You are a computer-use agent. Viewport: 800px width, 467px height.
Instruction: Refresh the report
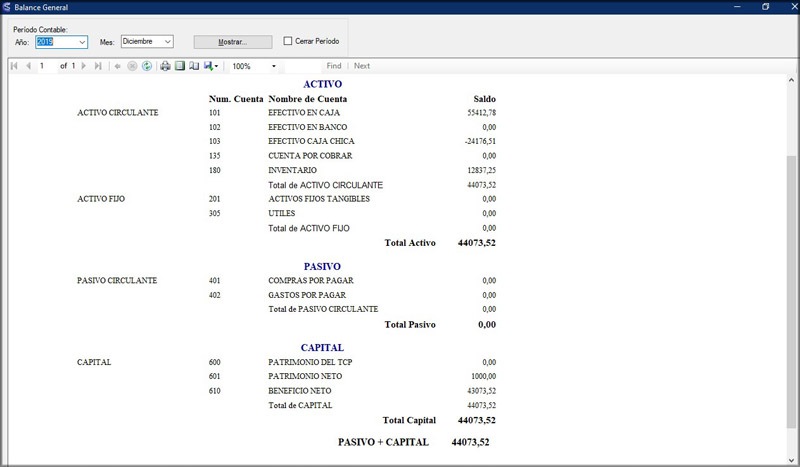(147, 66)
